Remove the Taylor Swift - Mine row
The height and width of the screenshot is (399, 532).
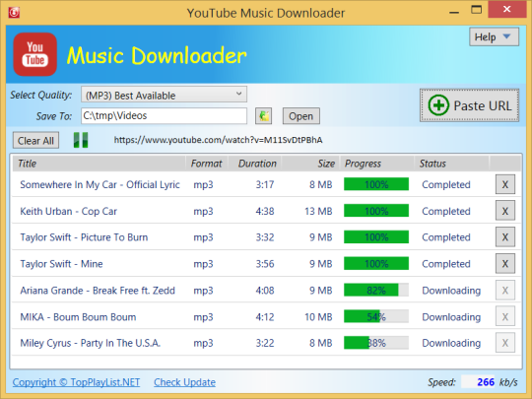point(504,264)
